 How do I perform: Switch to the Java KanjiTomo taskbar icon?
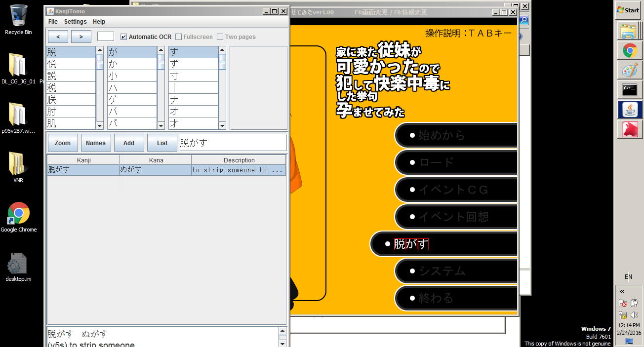click(629, 110)
